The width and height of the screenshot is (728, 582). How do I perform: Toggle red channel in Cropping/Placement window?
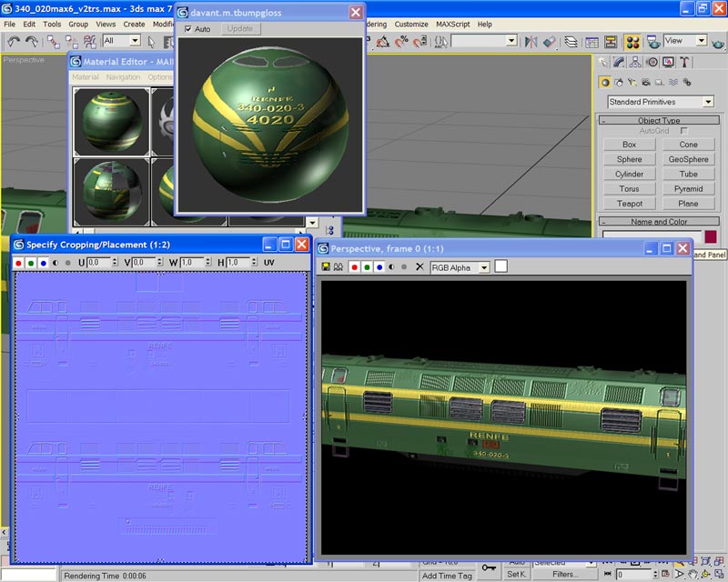pyautogui.click(x=18, y=263)
